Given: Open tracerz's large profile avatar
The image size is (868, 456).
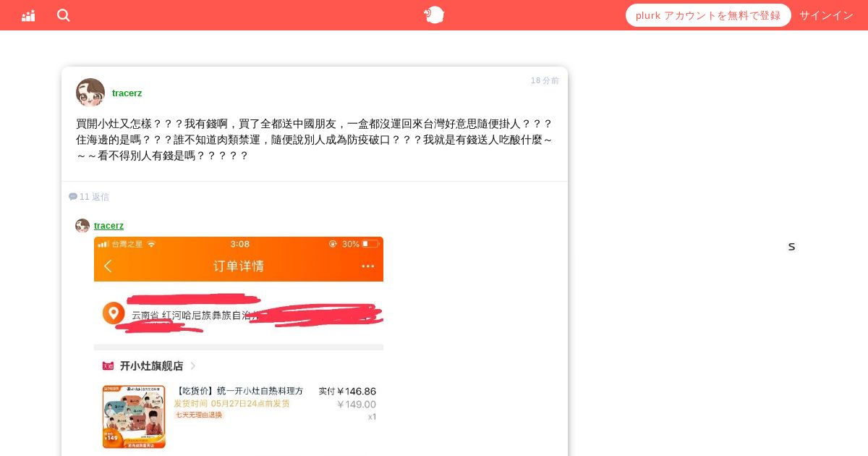Looking at the screenshot, I should (x=90, y=93).
